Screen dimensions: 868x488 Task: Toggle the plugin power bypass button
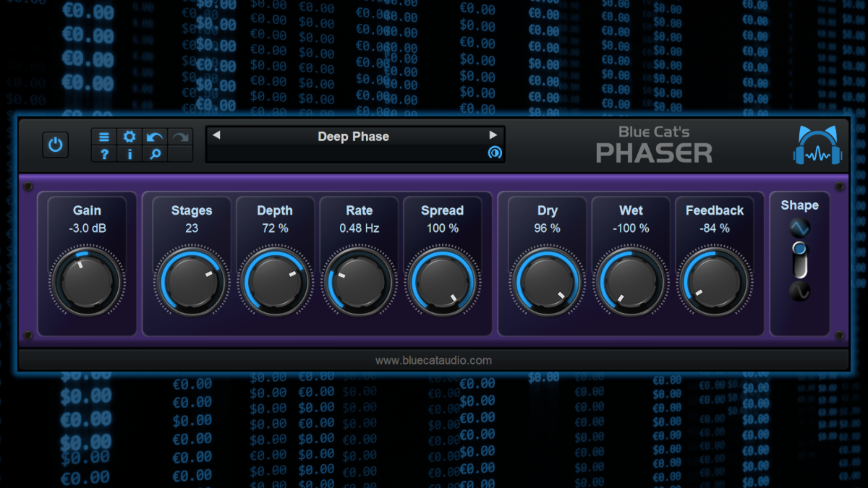coord(56,145)
